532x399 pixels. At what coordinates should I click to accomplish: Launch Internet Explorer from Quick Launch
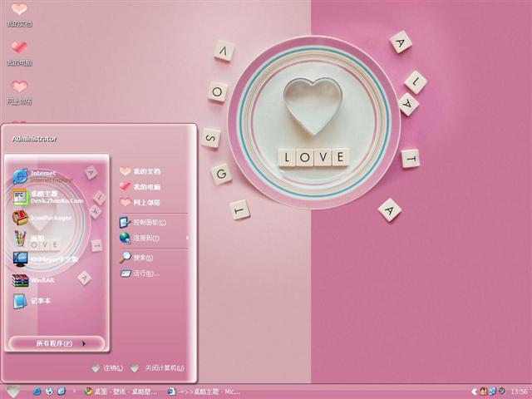click(x=37, y=392)
